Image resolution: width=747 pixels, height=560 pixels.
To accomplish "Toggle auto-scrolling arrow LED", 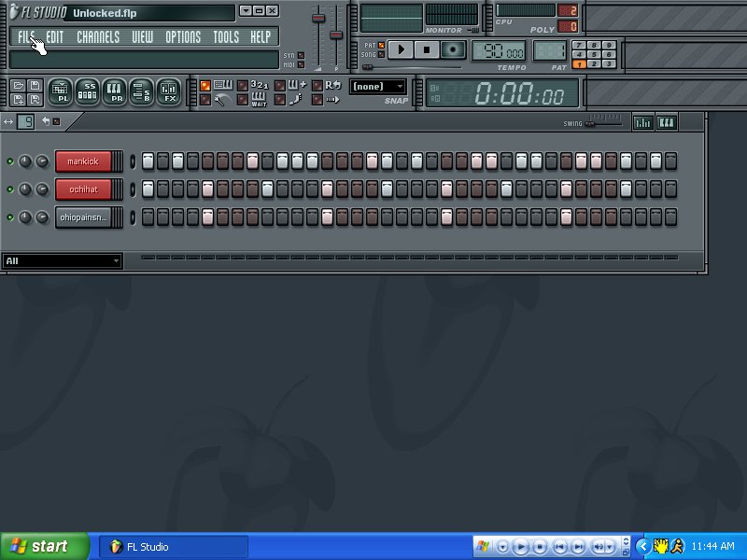I will pos(317,100).
